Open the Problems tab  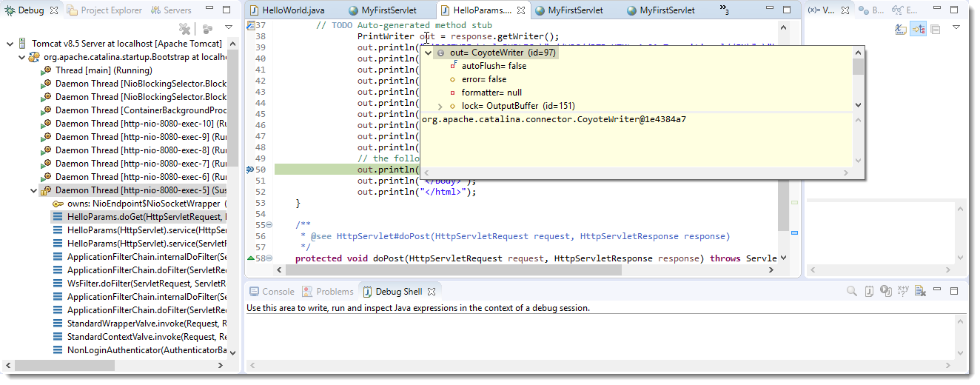click(328, 292)
